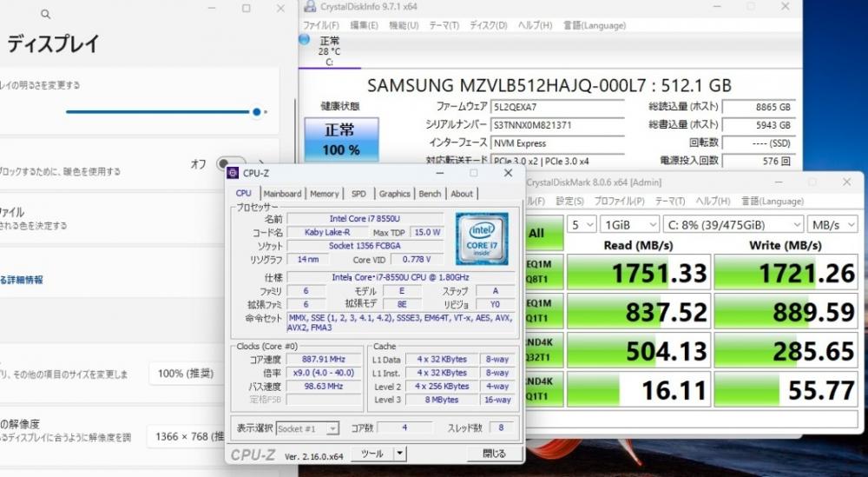This screenshot has width=868, height=477.
Task: Open ディスク(D) menu in CrystalDiskInfo
Action: click(x=488, y=25)
